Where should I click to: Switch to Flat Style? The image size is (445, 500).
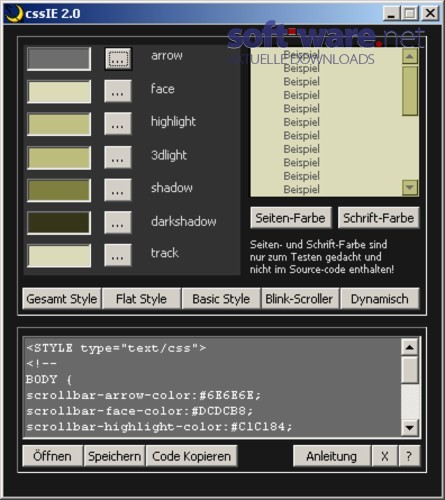tap(141, 299)
